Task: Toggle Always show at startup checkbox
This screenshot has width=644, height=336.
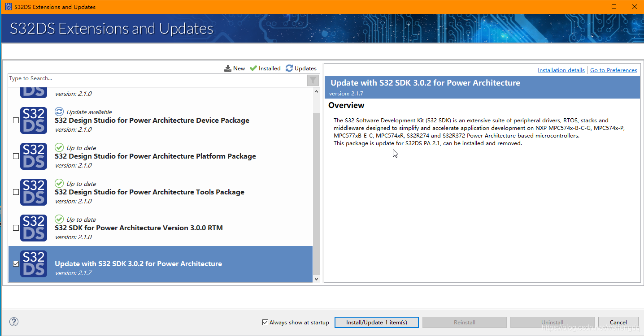Action: tap(265, 323)
